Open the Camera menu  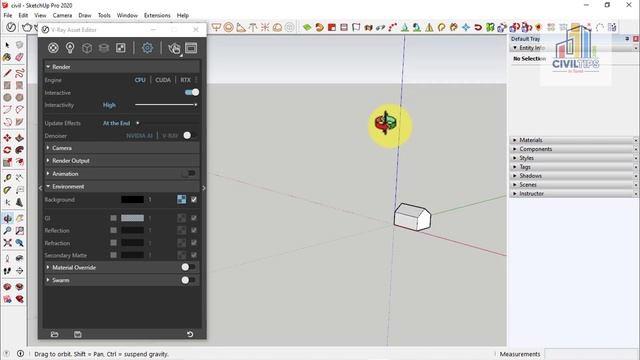point(62,16)
